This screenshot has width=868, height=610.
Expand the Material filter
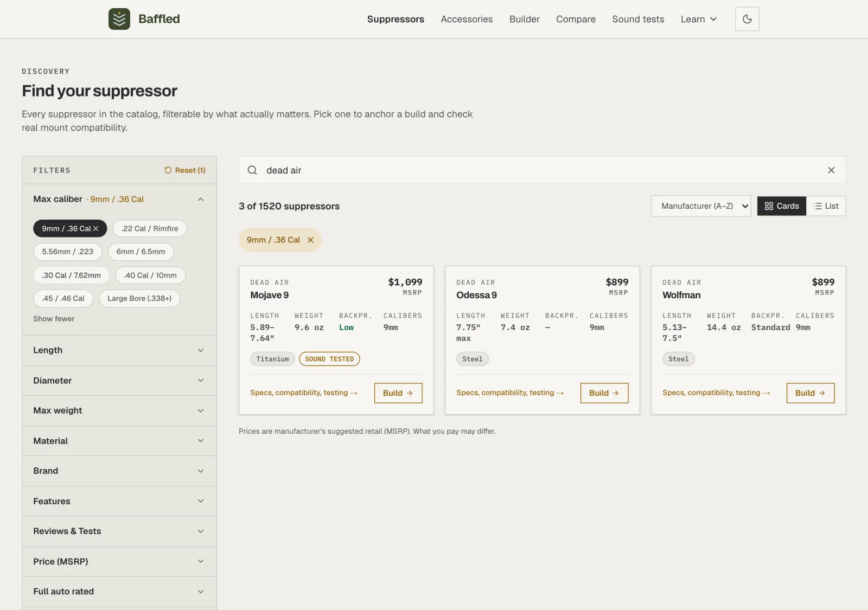click(x=119, y=441)
